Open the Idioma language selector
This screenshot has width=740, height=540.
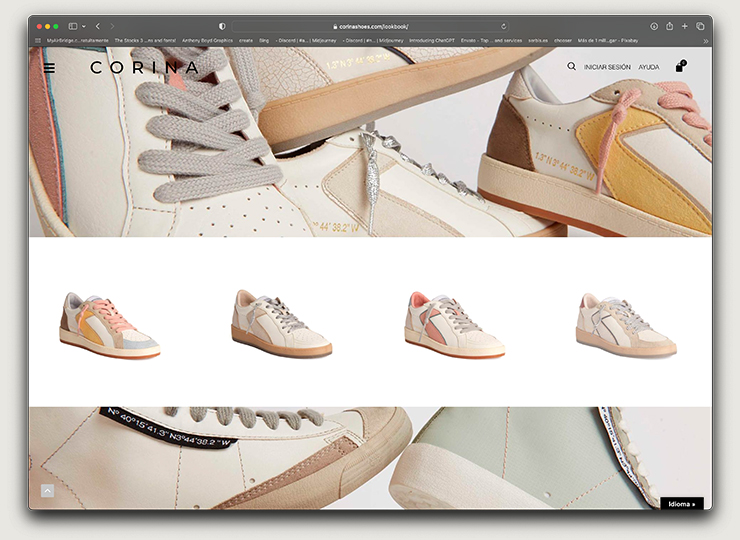(x=682, y=504)
